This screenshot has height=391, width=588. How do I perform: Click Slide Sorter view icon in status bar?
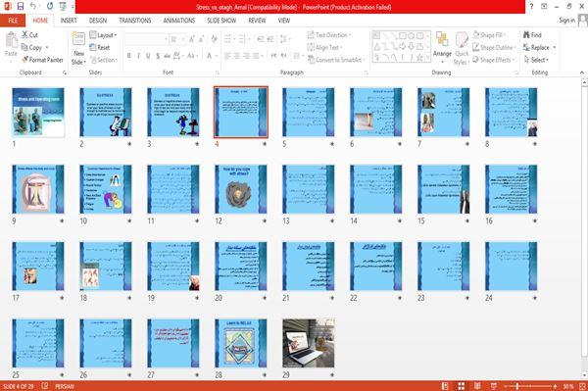[x=462, y=386]
